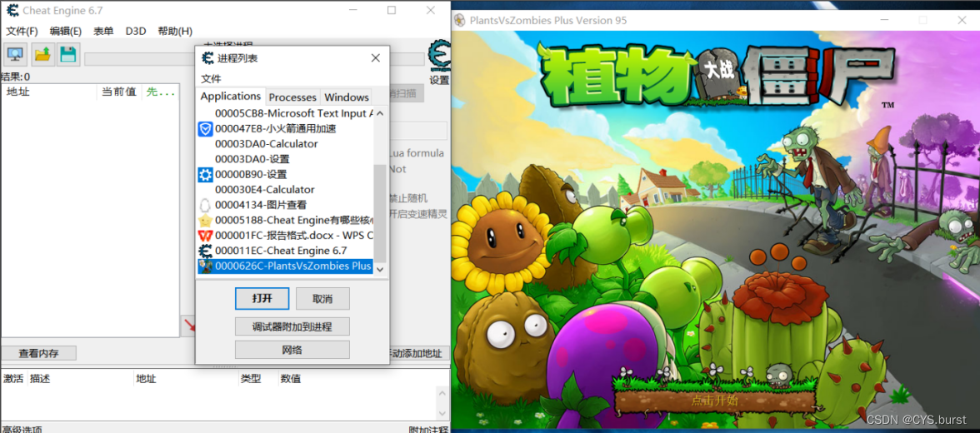Click the red arrow add-address icon

tap(188, 326)
